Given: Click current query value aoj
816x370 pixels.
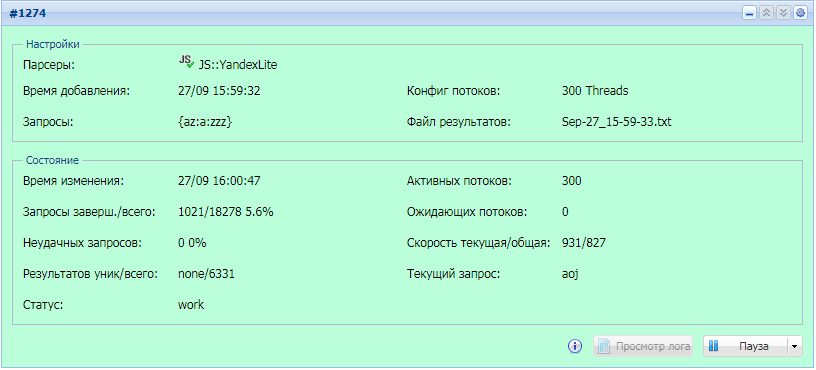Looking at the screenshot, I should click(570, 274).
